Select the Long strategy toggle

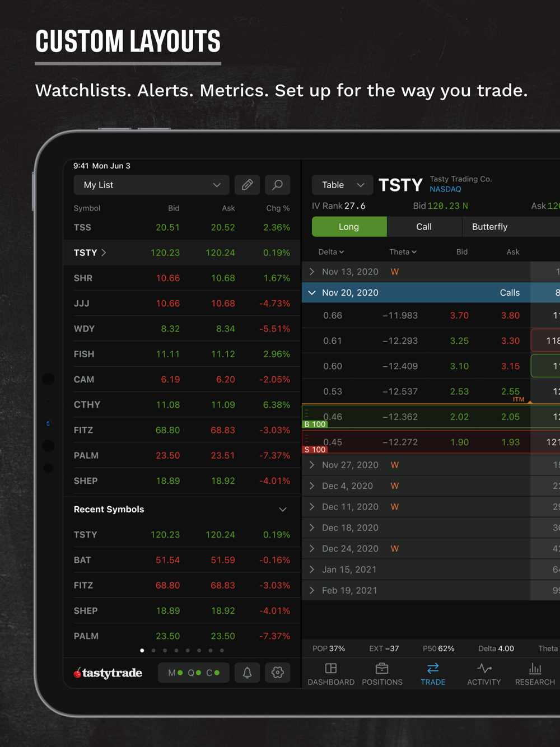[x=349, y=227]
